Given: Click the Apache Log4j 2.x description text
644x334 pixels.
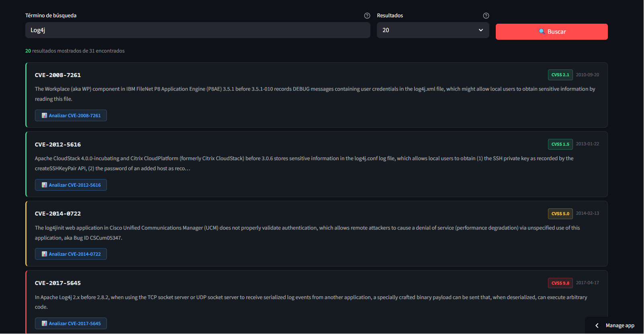Looking at the screenshot, I should click(311, 302).
